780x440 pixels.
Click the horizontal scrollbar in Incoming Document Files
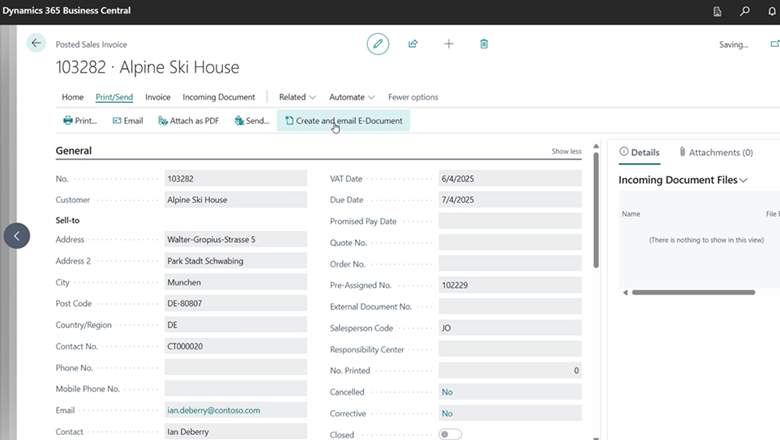[x=692, y=292]
